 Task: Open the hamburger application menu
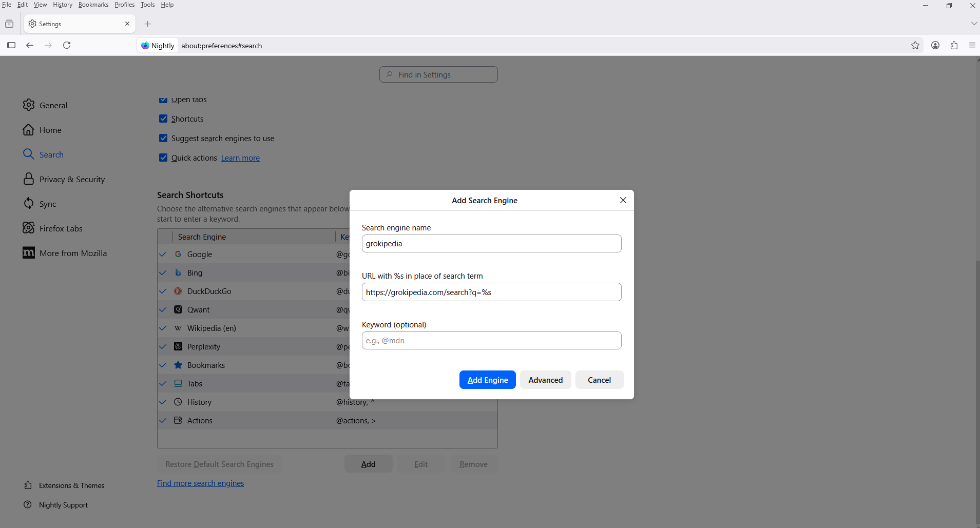(x=972, y=45)
